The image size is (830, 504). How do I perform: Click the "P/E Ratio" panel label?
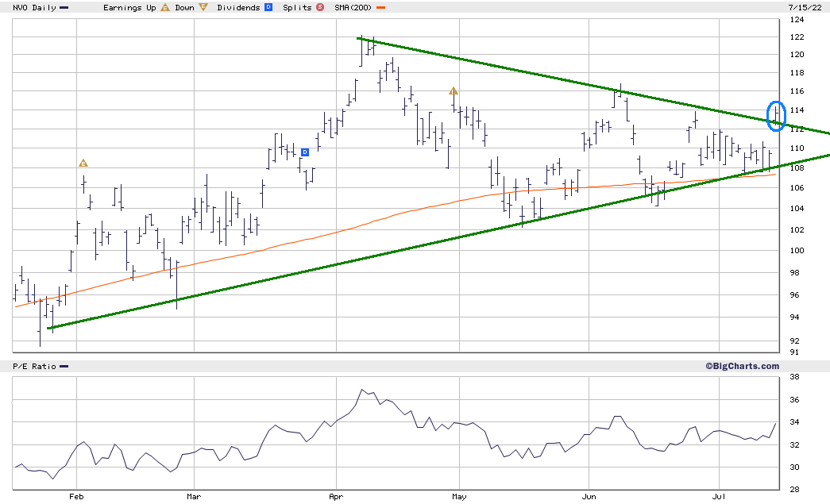34,366
